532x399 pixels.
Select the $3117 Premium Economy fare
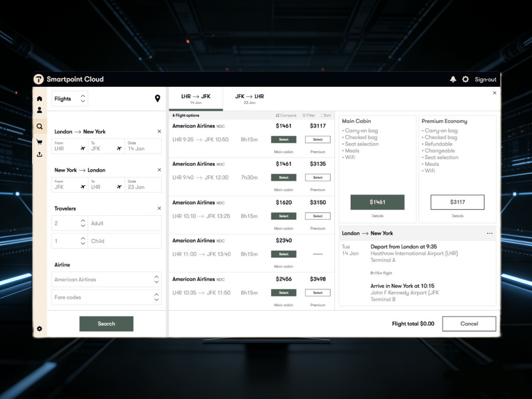click(457, 202)
